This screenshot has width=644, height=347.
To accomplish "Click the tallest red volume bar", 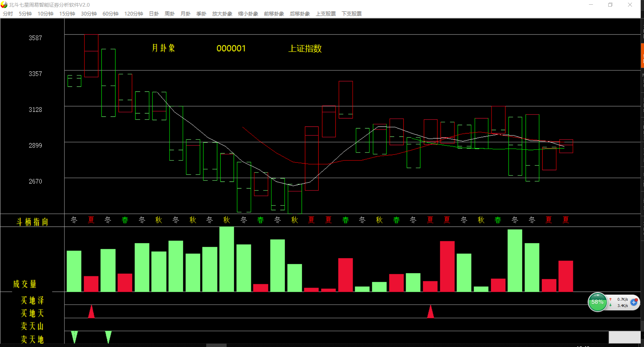I will 447,266.
